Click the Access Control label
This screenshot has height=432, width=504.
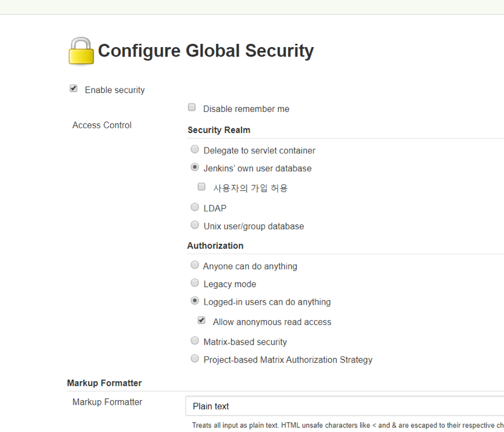tap(102, 125)
